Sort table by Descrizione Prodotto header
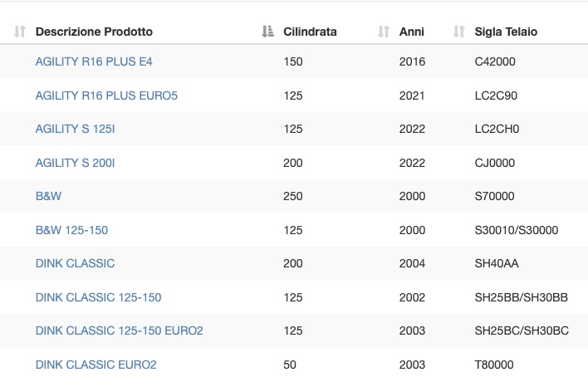This screenshot has width=588, height=387. coord(94,32)
